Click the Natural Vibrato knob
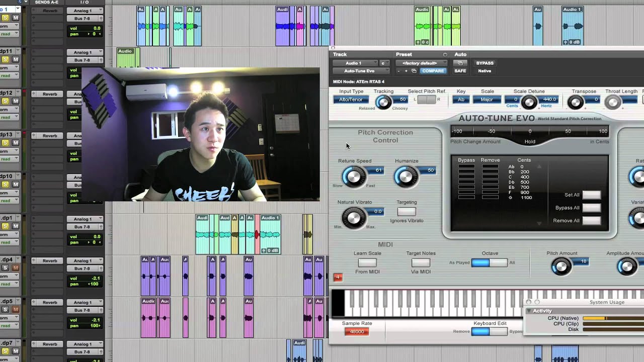Image resolution: width=644 pixels, height=362 pixels. (354, 218)
